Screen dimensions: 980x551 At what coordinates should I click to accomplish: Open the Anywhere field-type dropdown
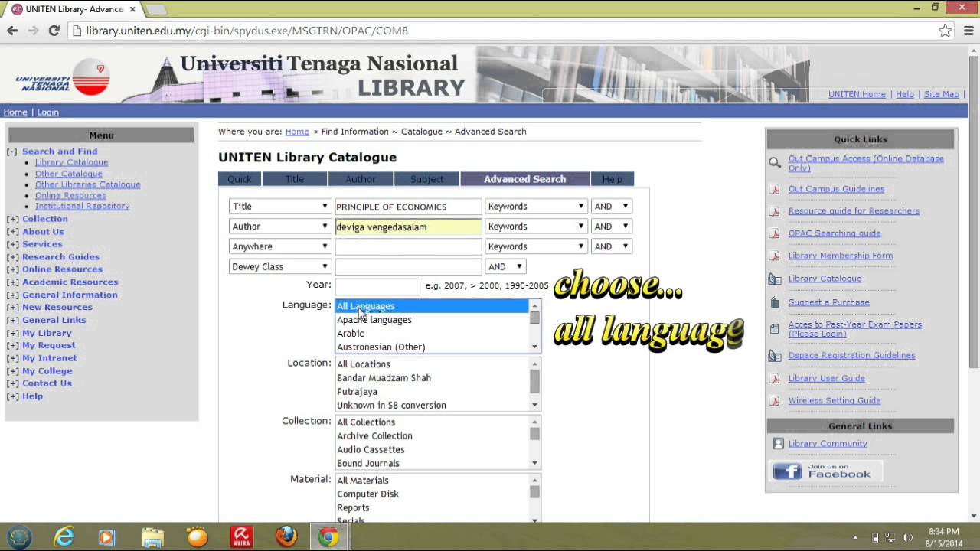pos(279,246)
